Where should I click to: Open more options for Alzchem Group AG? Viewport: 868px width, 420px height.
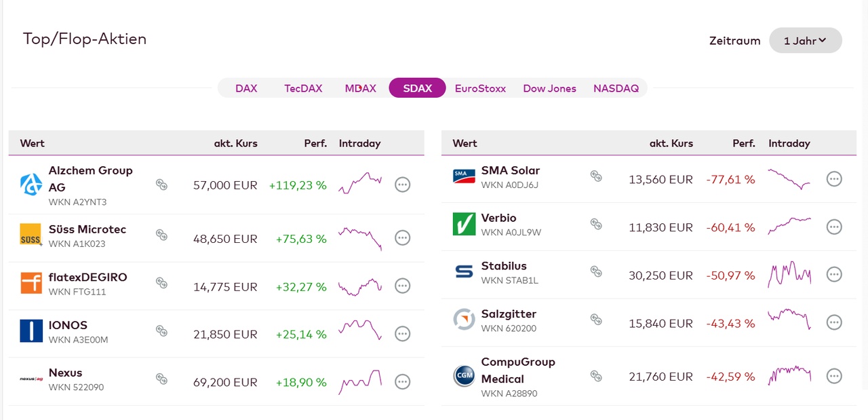point(403,185)
